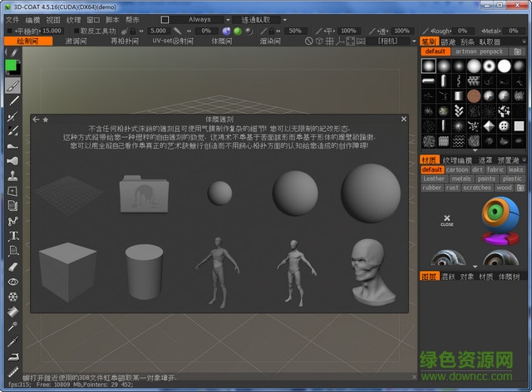Screen dimensions: 532x392
Task: Click the green color swatch
Action: click(12, 66)
